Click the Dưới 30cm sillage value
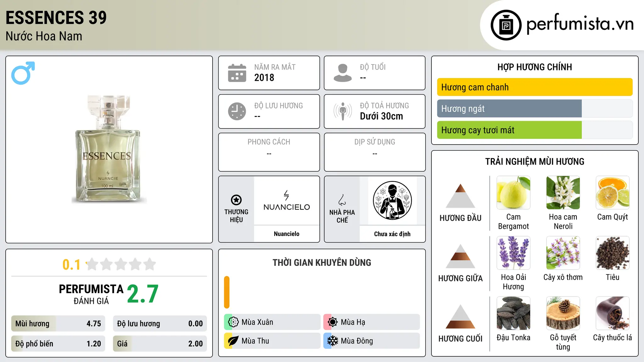This screenshot has width=644, height=362. tap(381, 116)
